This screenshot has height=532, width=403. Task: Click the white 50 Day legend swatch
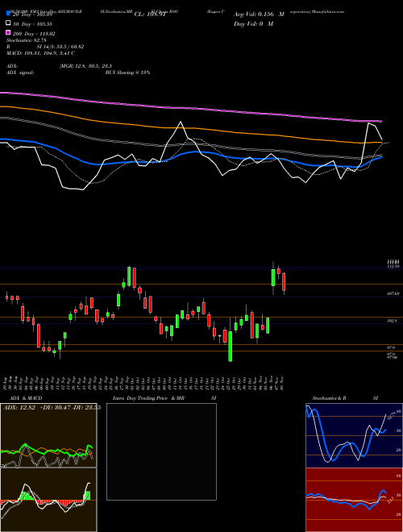pos(8,23)
